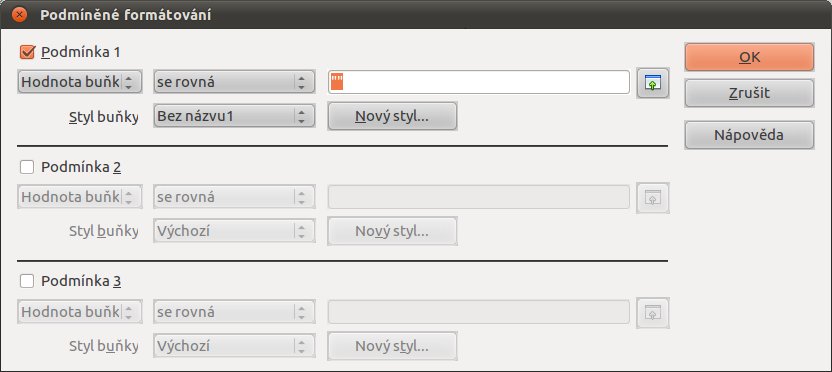832x372 pixels.
Task: Click 'Nový styl...' button under Podmínka 2
Action: (x=392, y=231)
